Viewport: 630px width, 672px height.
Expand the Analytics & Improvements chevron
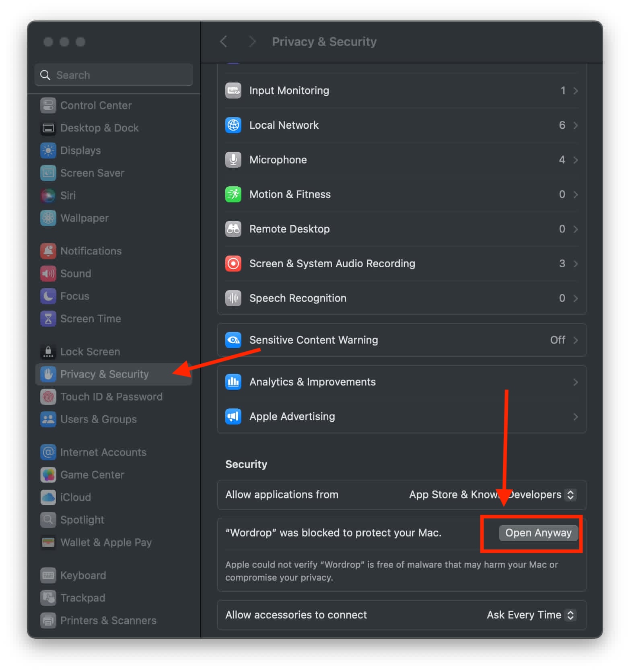tap(576, 382)
